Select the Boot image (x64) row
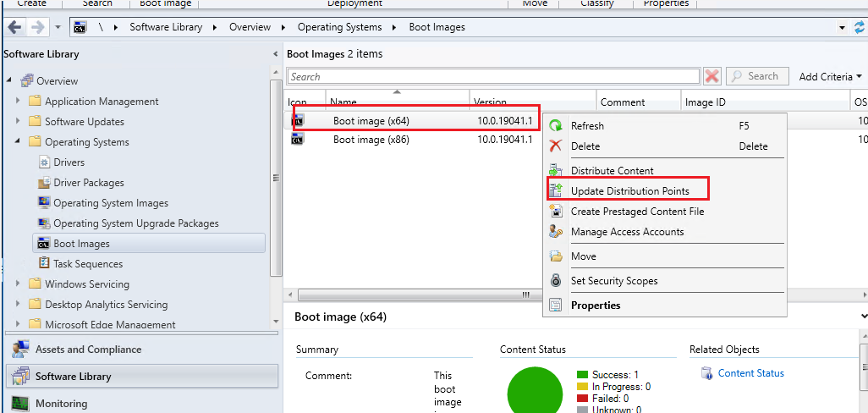The height and width of the screenshot is (413, 868). coord(414,121)
